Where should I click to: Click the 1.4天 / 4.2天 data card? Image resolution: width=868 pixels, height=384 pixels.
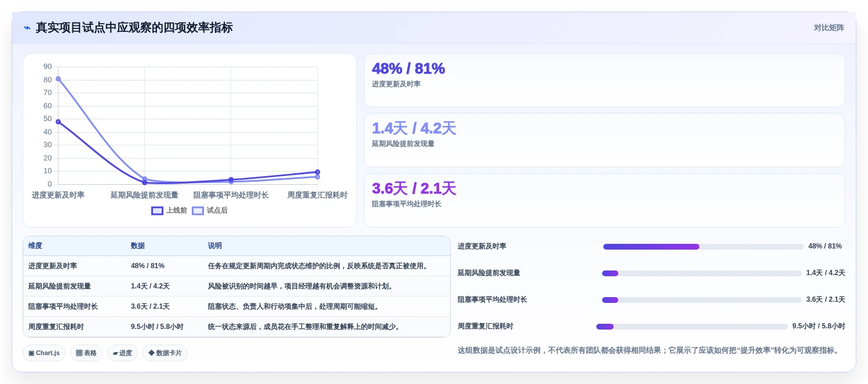click(604, 140)
